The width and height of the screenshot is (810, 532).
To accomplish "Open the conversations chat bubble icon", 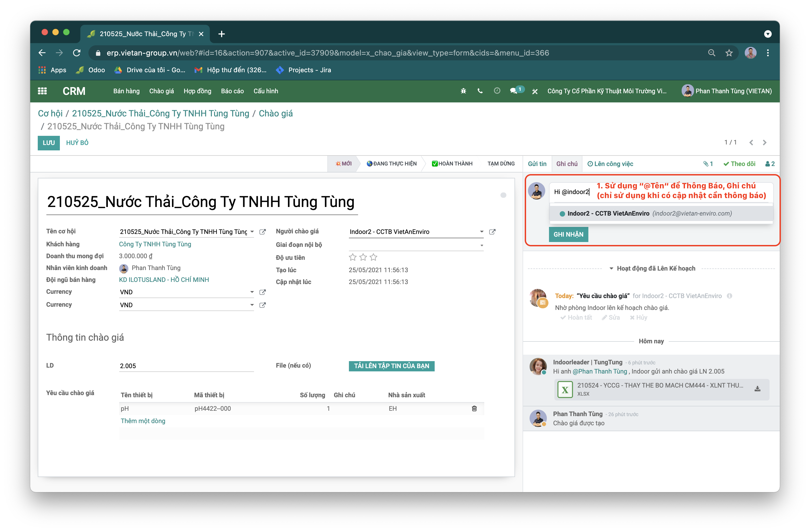I will coord(514,91).
